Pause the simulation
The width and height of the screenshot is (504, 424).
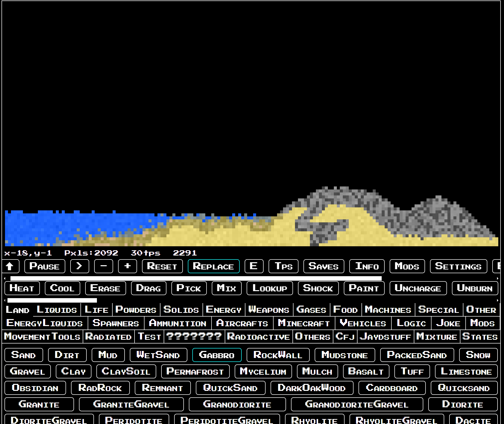click(x=45, y=266)
